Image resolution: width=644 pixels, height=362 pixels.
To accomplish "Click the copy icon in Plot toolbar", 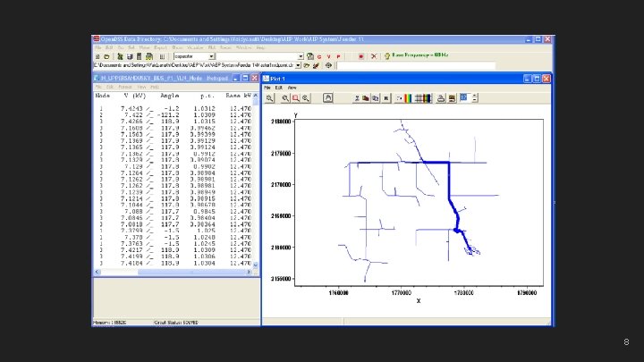I will pyautogui.click(x=376, y=98).
